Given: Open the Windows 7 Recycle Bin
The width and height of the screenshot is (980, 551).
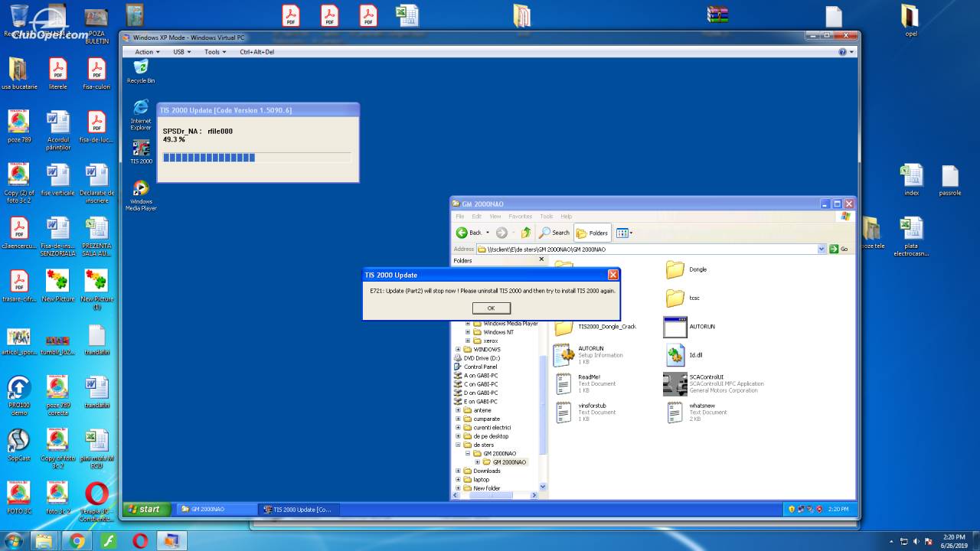Looking at the screenshot, I should coord(19,20).
